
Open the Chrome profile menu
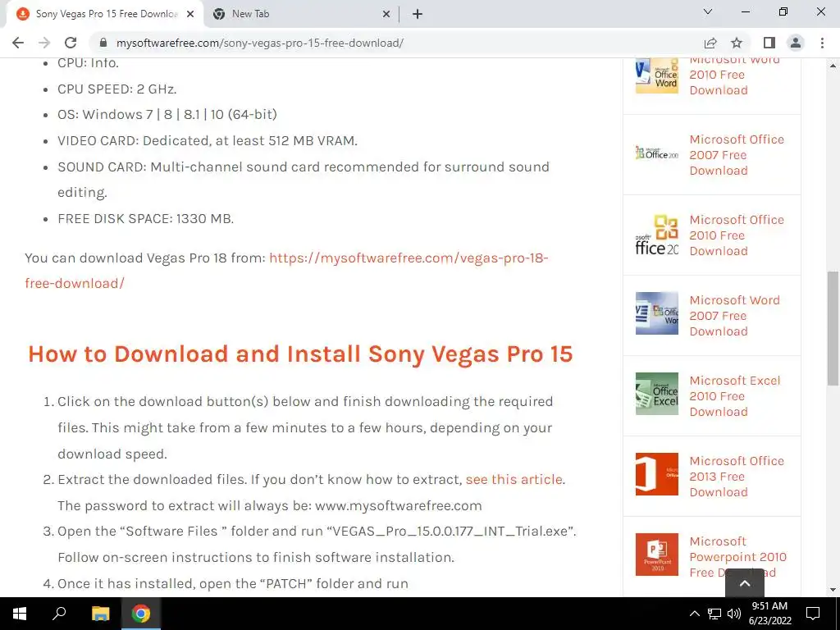(796, 43)
